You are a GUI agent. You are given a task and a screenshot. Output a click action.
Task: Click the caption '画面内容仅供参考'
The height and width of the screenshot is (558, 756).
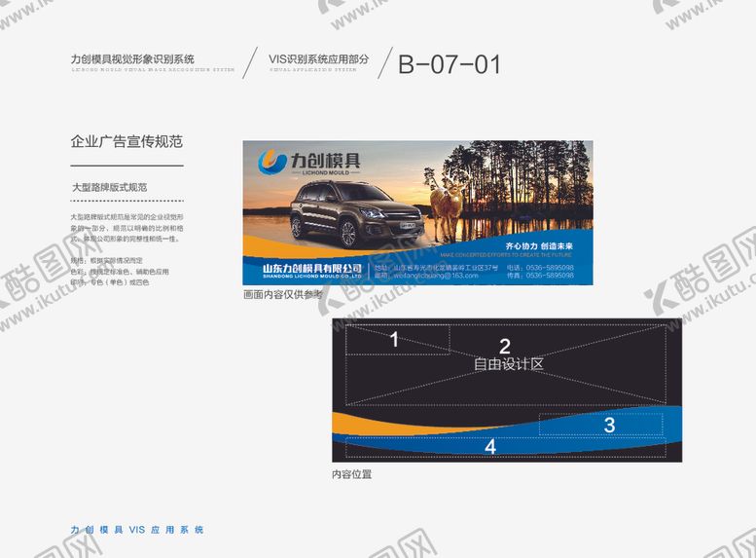[x=282, y=294]
